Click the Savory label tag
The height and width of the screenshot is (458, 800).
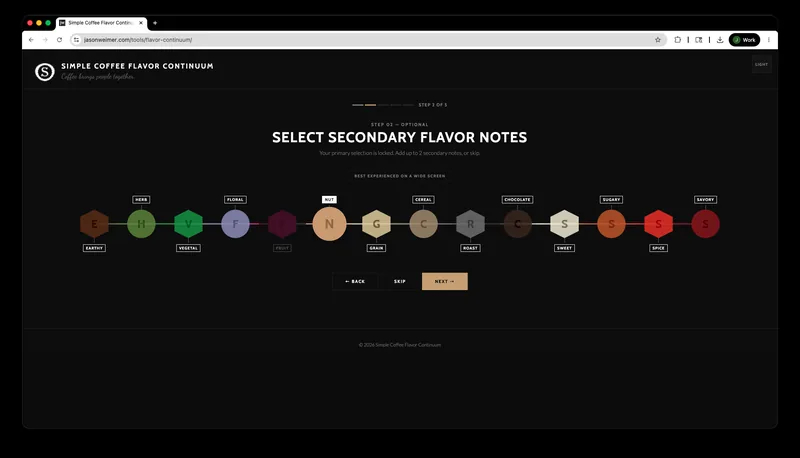point(705,199)
